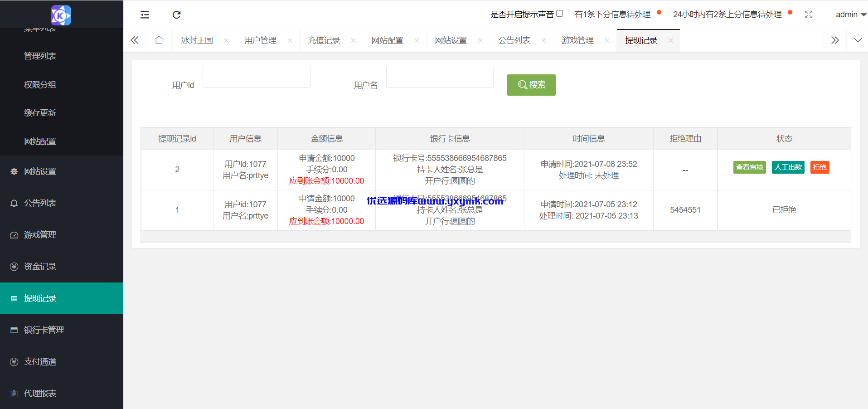Go to the home tab icon

(x=159, y=40)
